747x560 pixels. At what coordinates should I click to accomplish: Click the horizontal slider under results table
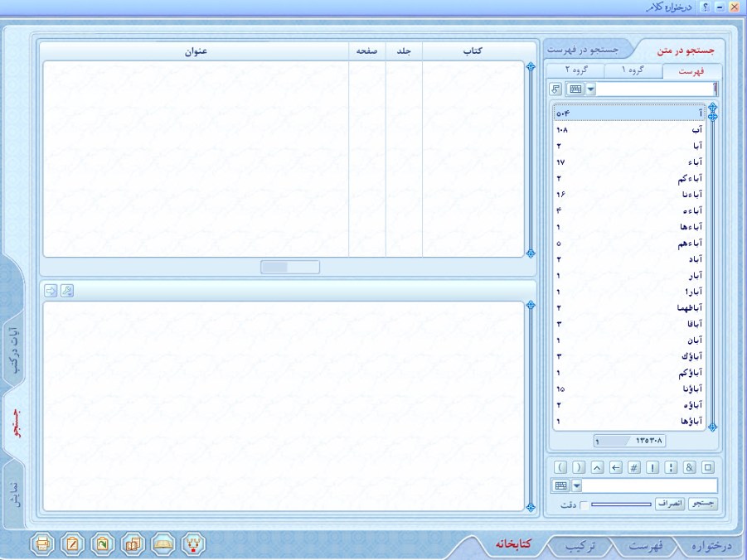click(289, 267)
